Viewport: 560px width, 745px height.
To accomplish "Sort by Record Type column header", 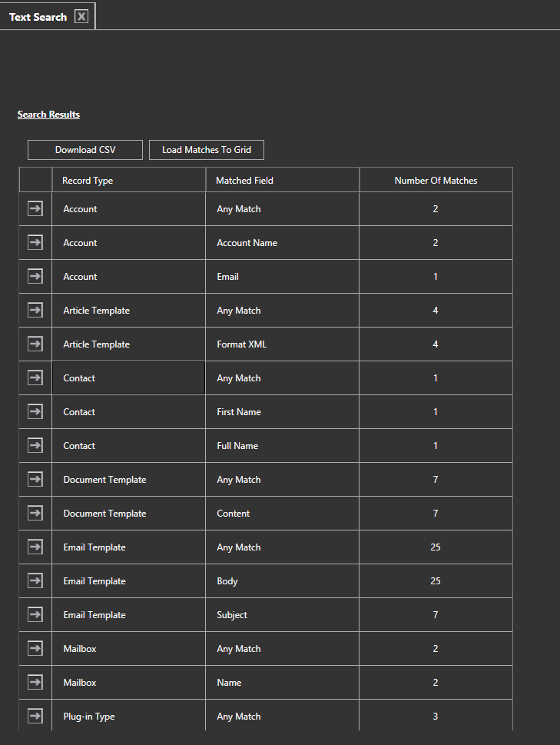I will [88, 181].
